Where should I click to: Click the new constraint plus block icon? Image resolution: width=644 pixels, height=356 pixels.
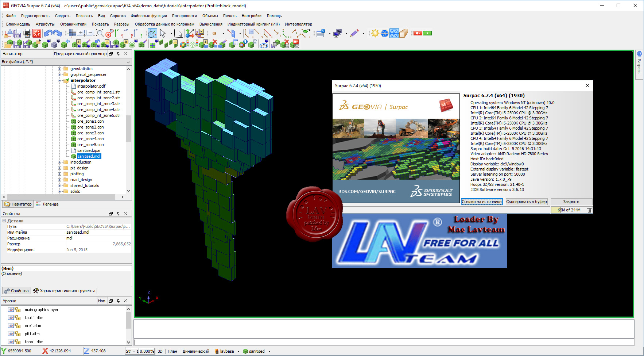[x=76, y=44]
